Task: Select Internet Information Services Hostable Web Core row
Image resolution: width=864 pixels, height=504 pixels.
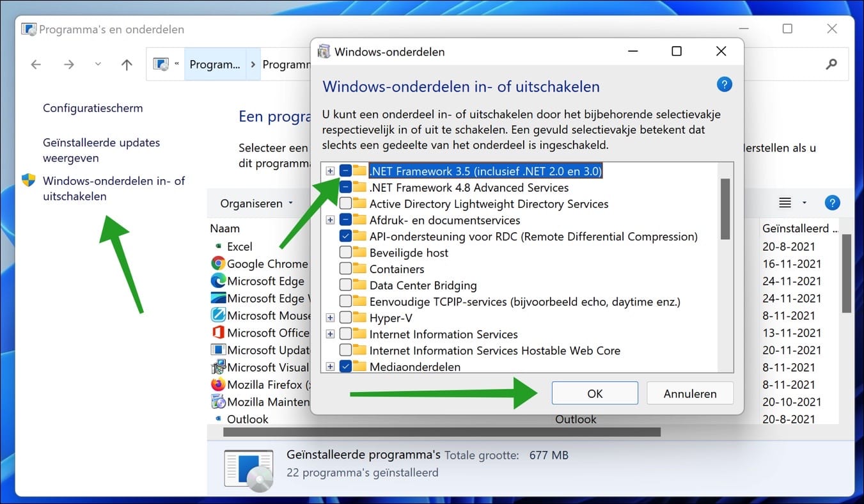Action: [x=495, y=350]
